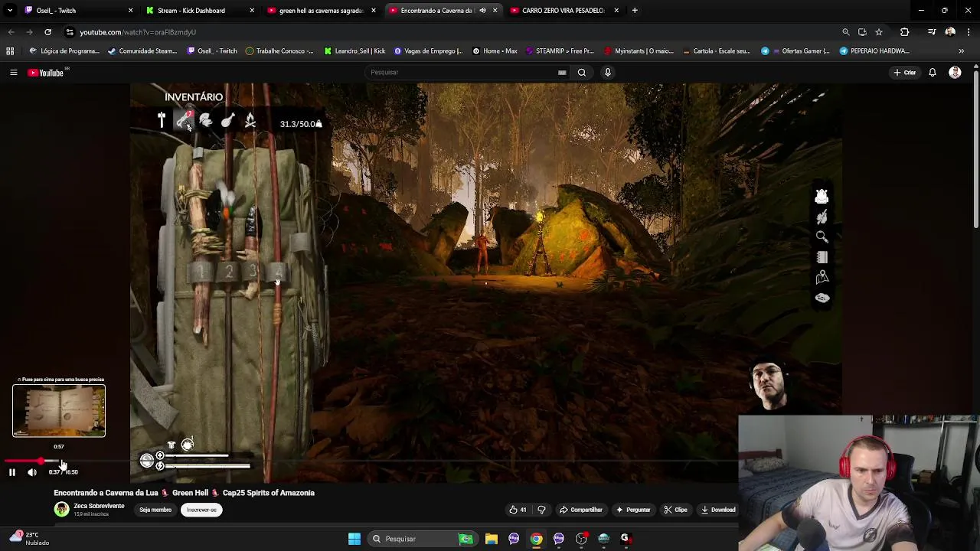Click the Seja membro button
The image size is (980, 551).
(155, 510)
